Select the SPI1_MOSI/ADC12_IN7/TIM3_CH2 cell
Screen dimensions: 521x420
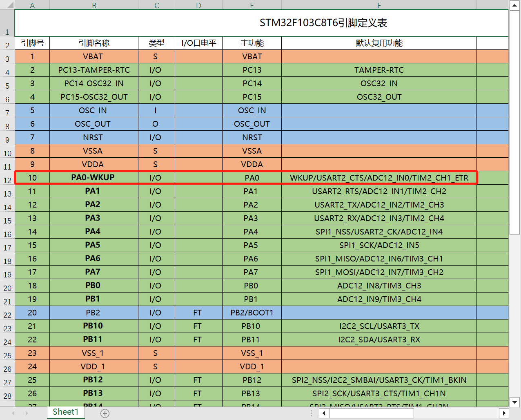pyautogui.click(x=379, y=272)
